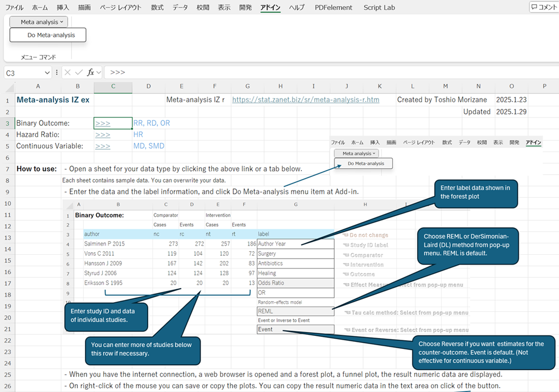This screenshot has height=392, width=559.
Task: Select column C header
Action: coord(113,86)
